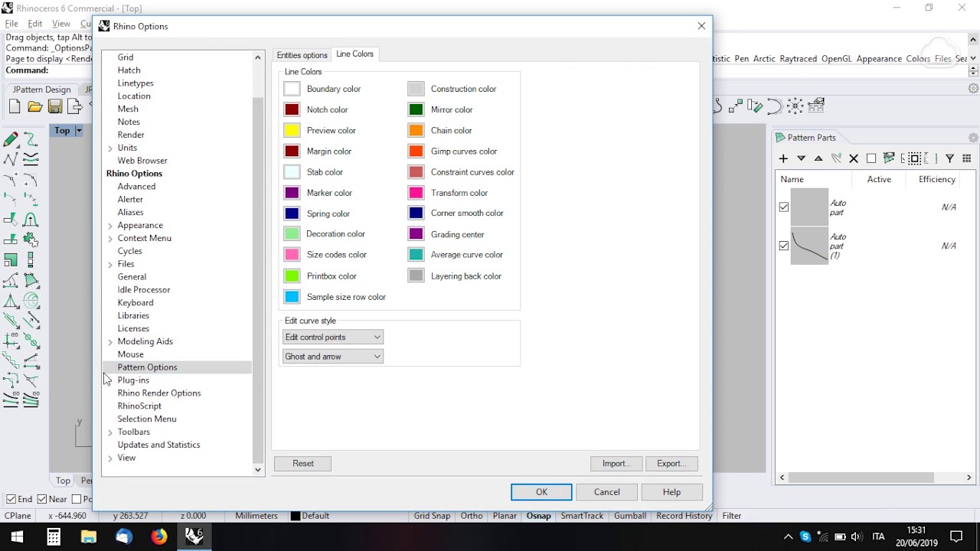Open the Calculator from the taskbar
Image resolution: width=980 pixels, height=551 pixels.
[x=54, y=536]
